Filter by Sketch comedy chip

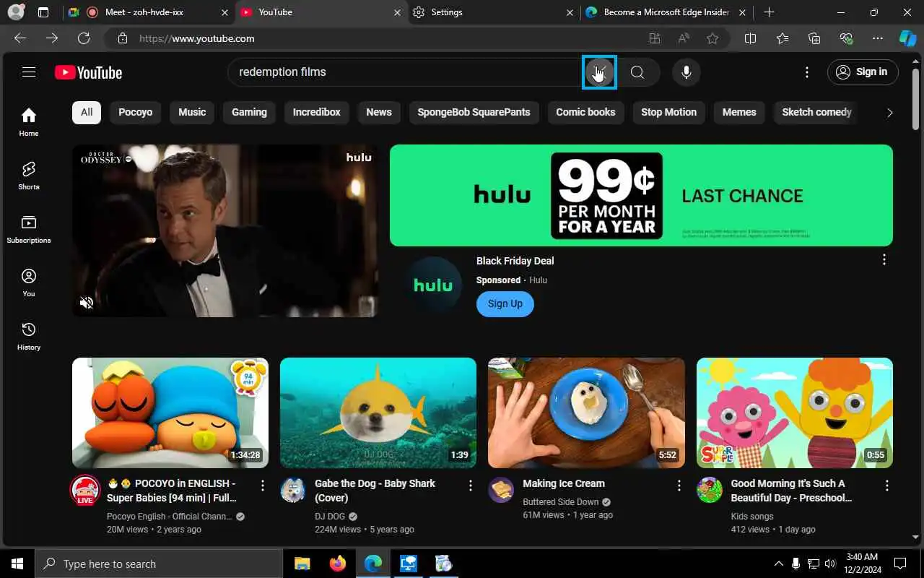[816, 112]
